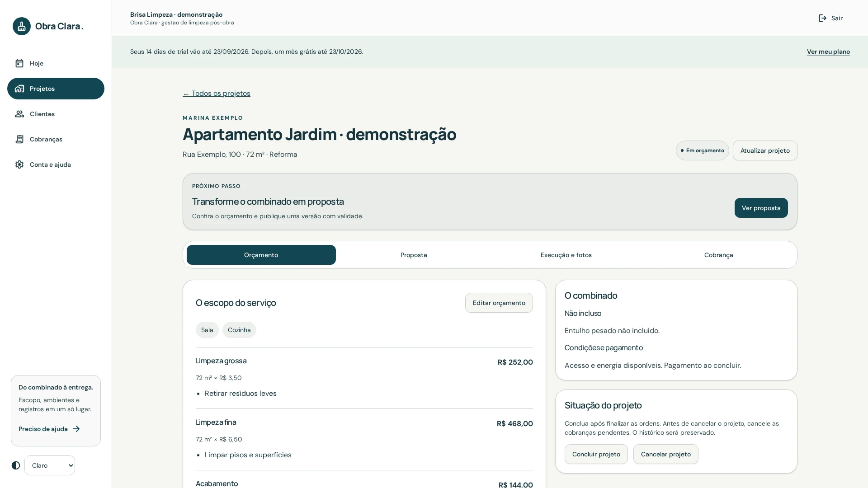Switch to the Proposta tab

coord(414,255)
